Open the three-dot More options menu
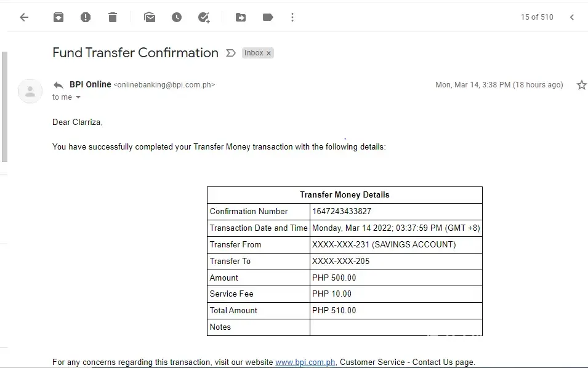The width and height of the screenshot is (588, 368). [x=292, y=17]
